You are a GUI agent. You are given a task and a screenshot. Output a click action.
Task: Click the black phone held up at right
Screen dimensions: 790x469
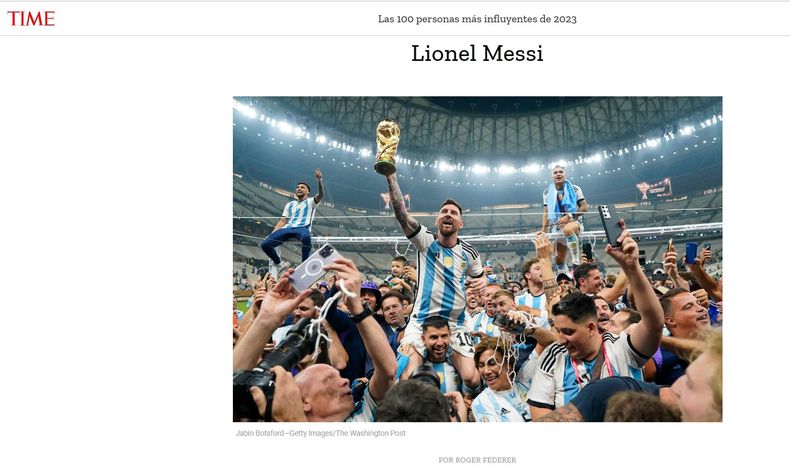[611, 225]
